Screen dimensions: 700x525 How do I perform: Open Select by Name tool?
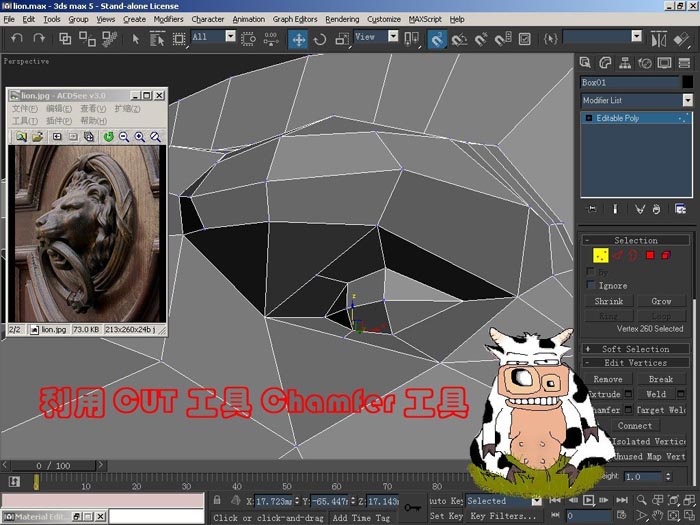coord(157,39)
